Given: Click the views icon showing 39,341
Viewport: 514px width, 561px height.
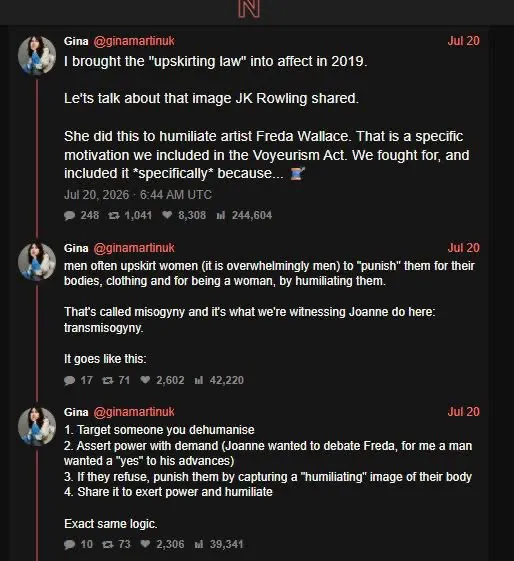Looking at the screenshot, I should coord(199,544).
